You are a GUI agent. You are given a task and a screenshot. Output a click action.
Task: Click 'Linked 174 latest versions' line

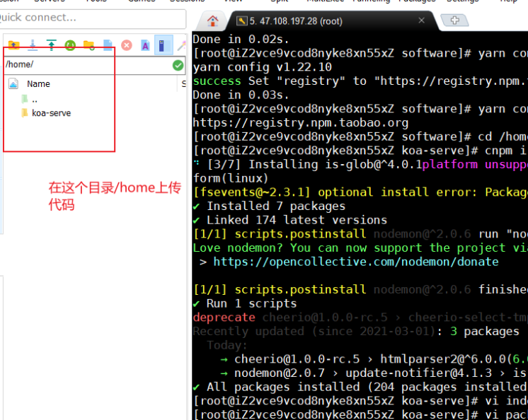pos(290,220)
